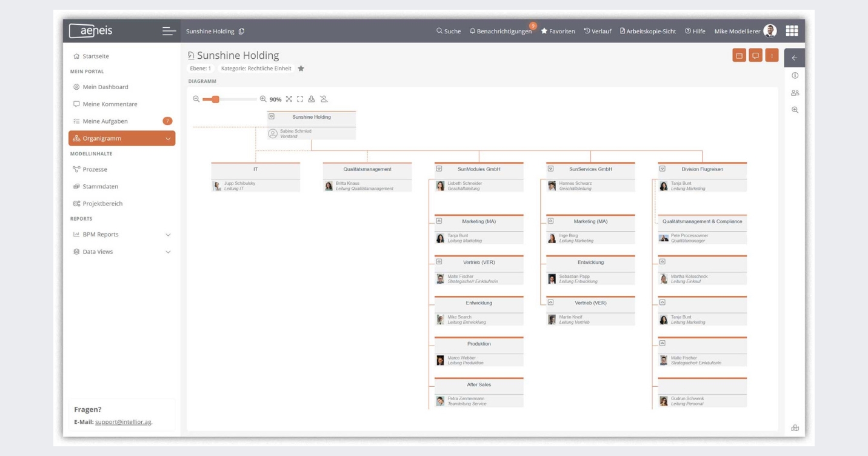Screen dimensions: 868x456
Task: Expand Vertrieb (VER) under SunServices GmbH
Action: [551, 302]
